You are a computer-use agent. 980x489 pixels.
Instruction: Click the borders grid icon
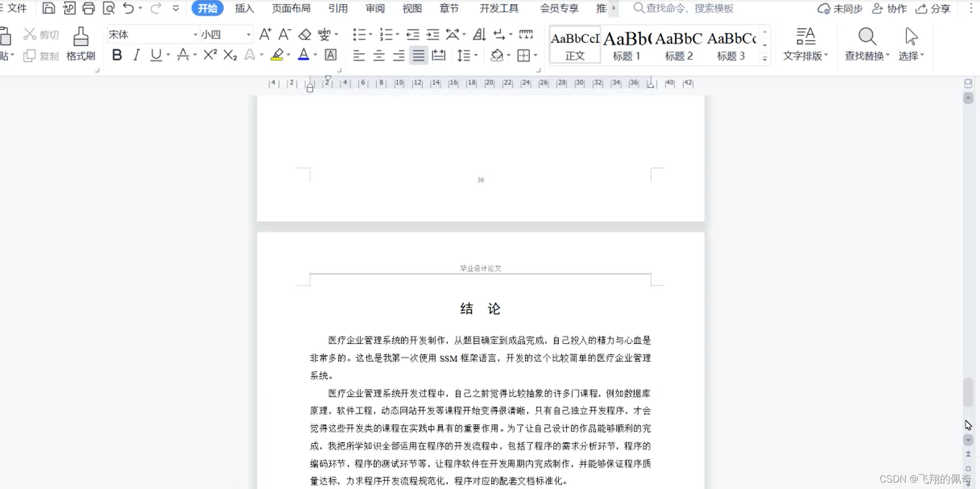tap(524, 55)
